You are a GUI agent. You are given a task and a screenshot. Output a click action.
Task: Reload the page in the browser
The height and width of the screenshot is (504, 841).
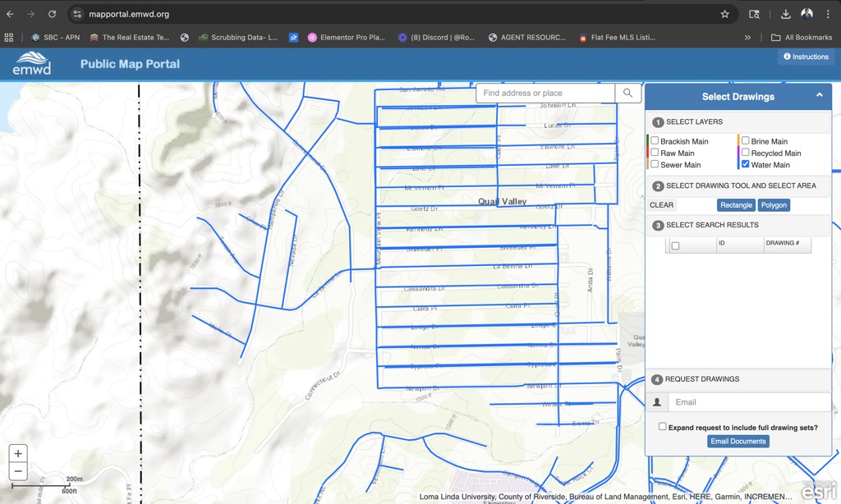53,14
